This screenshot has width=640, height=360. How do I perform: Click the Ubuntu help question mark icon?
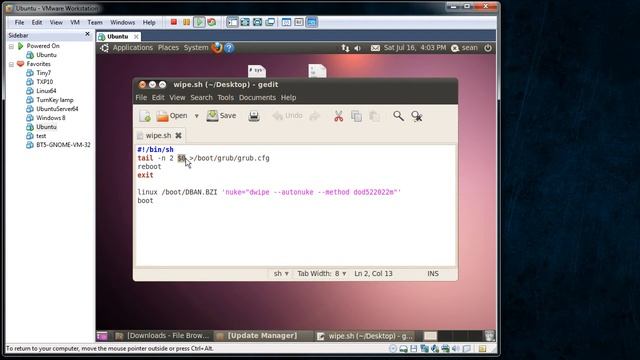tap(229, 48)
